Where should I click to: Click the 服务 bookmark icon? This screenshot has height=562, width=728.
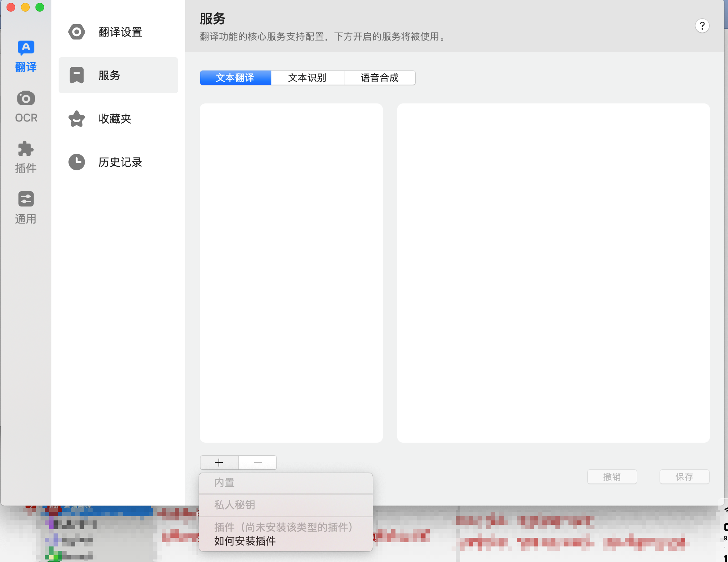tap(76, 75)
